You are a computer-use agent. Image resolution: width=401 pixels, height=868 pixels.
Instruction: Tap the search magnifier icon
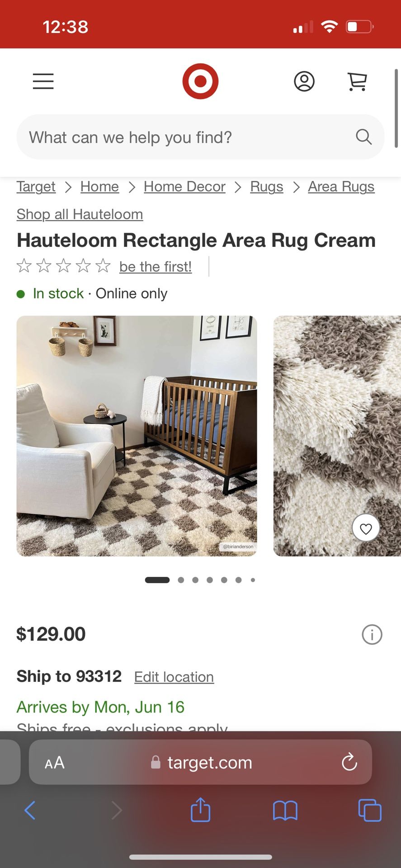363,137
